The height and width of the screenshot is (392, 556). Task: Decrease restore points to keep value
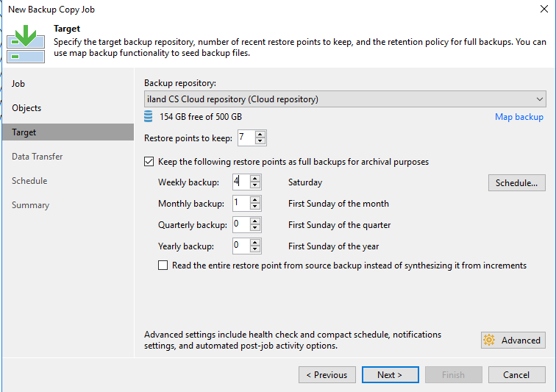261,141
